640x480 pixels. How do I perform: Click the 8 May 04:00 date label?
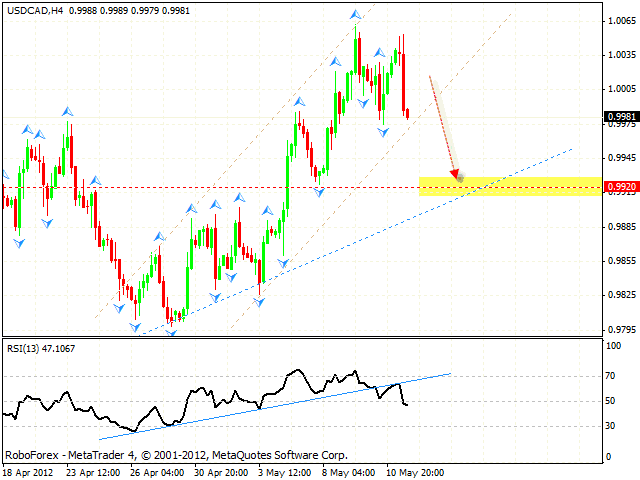[x=347, y=471]
